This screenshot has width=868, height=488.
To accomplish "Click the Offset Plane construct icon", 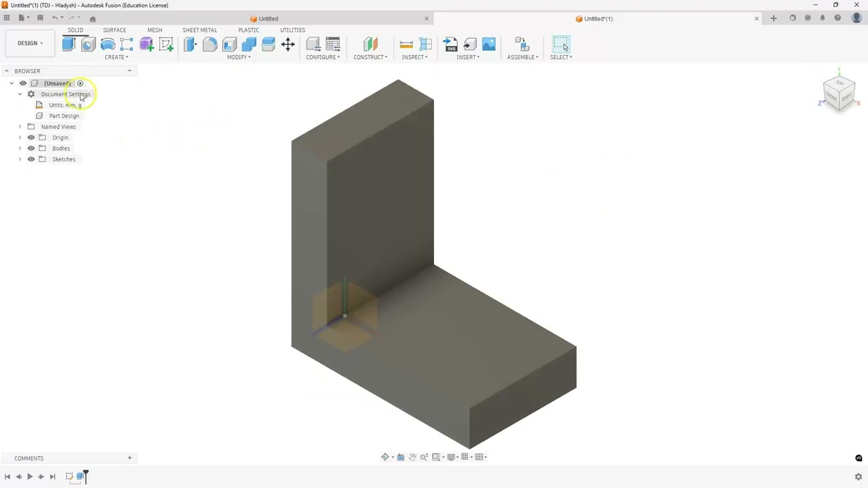I will (370, 45).
